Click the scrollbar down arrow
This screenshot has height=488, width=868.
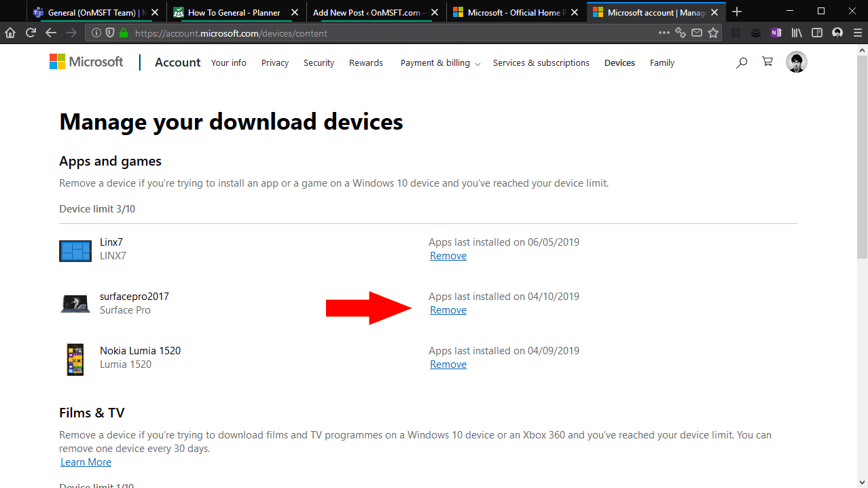tap(862, 482)
